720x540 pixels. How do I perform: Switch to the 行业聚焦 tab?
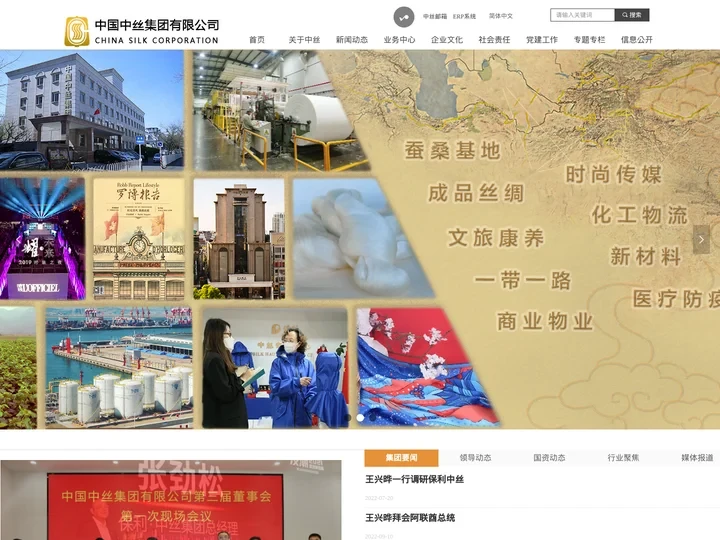point(623,457)
